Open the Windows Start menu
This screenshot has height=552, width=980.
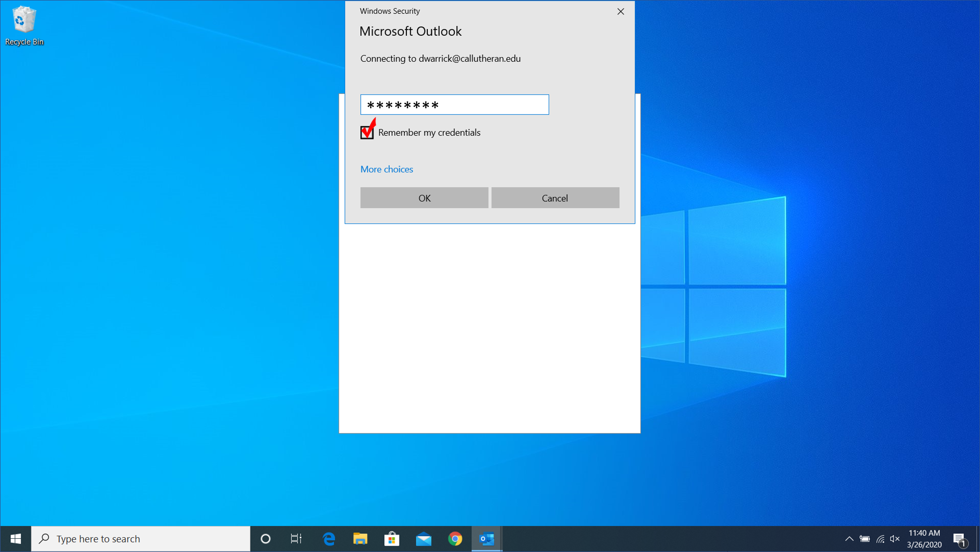[16, 539]
